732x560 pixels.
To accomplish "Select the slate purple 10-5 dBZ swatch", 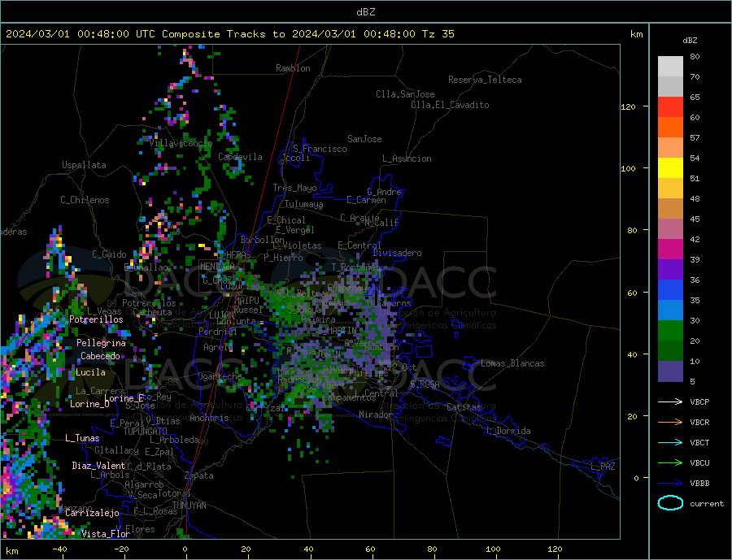I will point(670,371).
